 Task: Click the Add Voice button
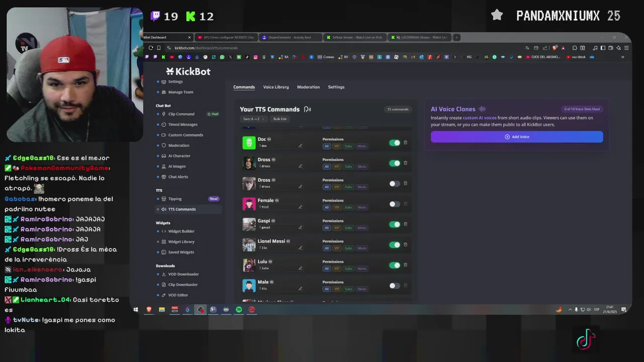point(517,137)
